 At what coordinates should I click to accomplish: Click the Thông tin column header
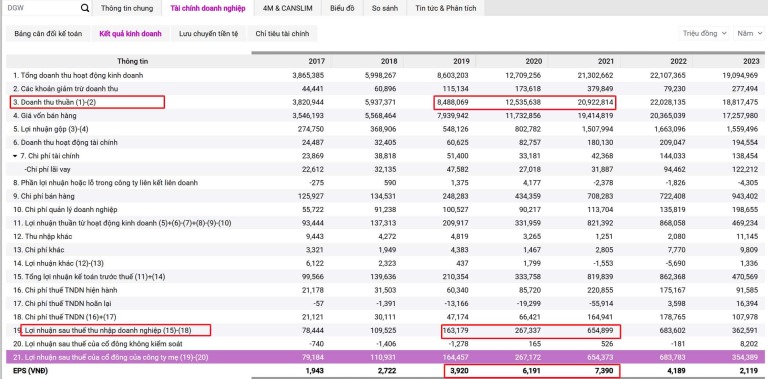point(132,62)
